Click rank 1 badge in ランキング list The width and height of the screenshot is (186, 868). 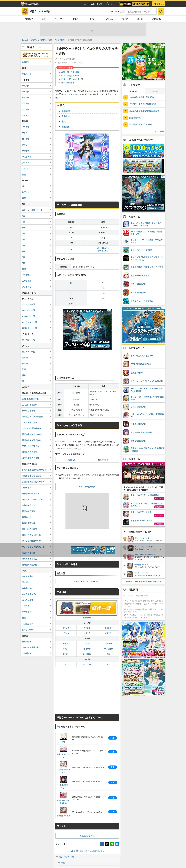point(125,97)
